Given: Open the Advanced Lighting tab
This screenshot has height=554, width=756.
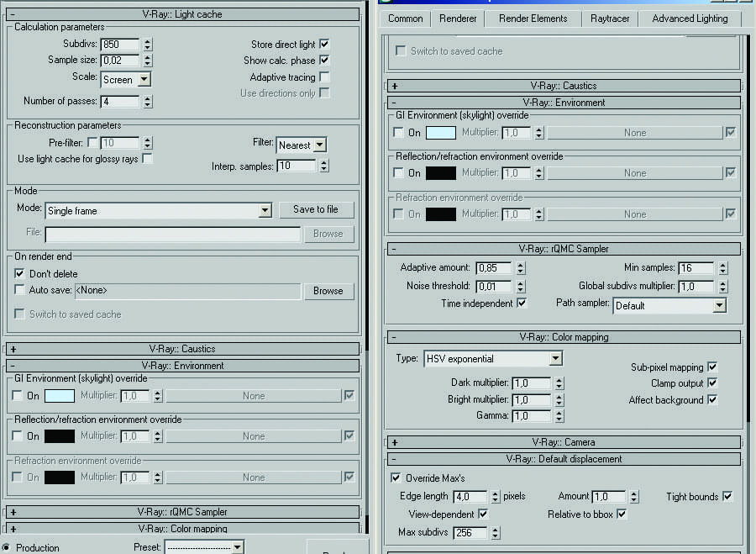Looking at the screenshot, I should click(x=690, y=18).
